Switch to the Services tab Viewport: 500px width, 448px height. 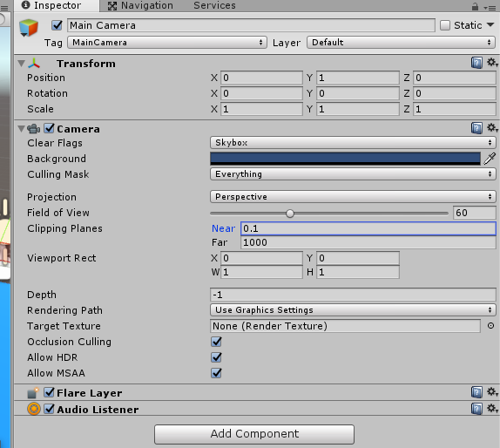tap(214, 5)
